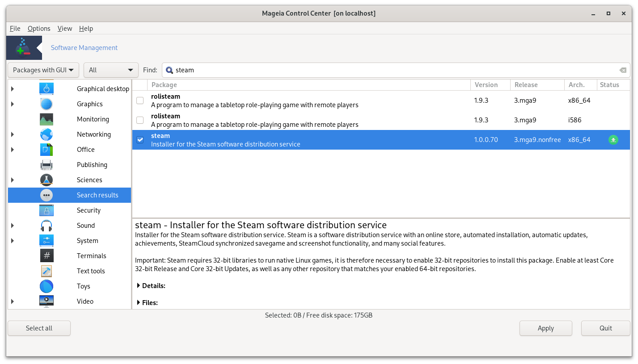Click the Select all button
638x364 pixels.
[39, 328]
